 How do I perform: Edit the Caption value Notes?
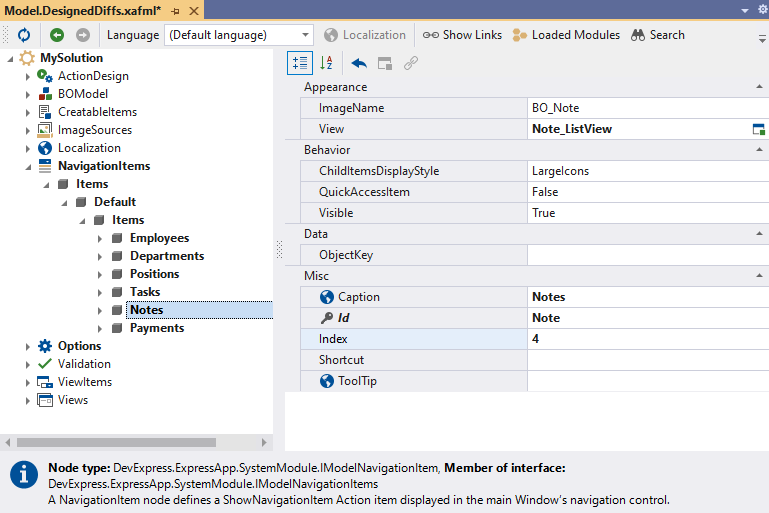tap(647, 297)
